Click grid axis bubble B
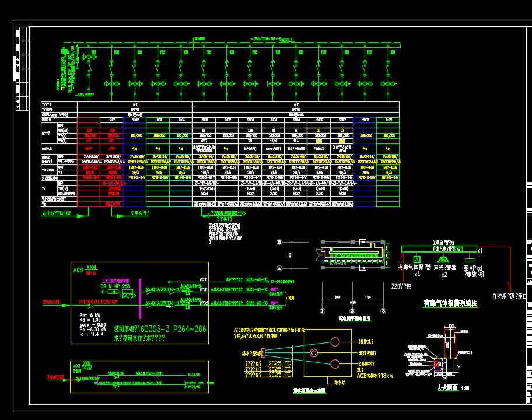This screenshot has height=420, width=532. point(279,242)
